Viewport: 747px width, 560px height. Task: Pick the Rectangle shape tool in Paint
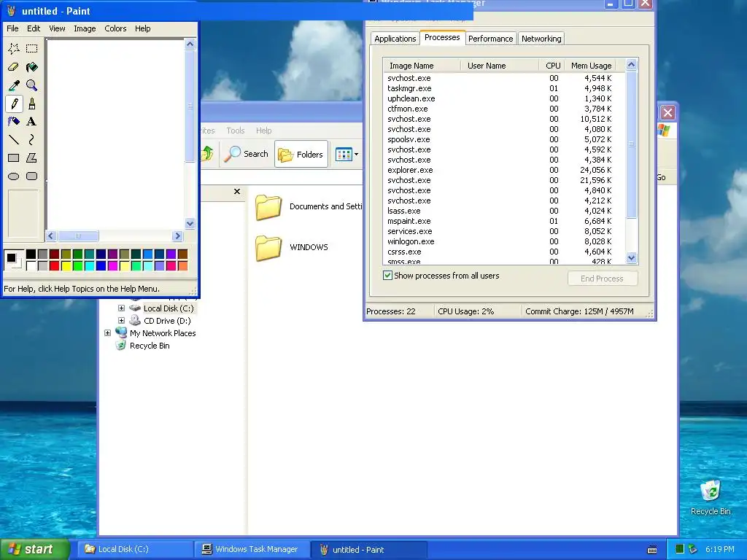(x=14, y=157)
